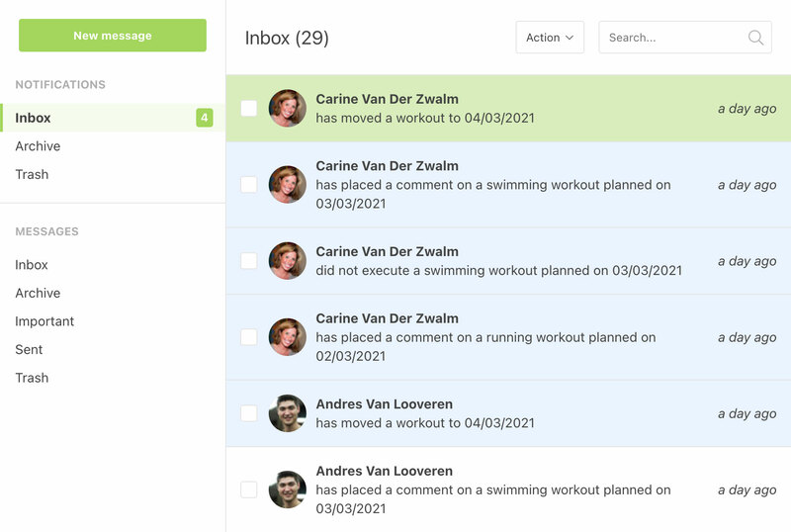This screenshot has width=791, height=532.
Task: Open Andres's swimming workout comment notification
Action: coord(492,489)
